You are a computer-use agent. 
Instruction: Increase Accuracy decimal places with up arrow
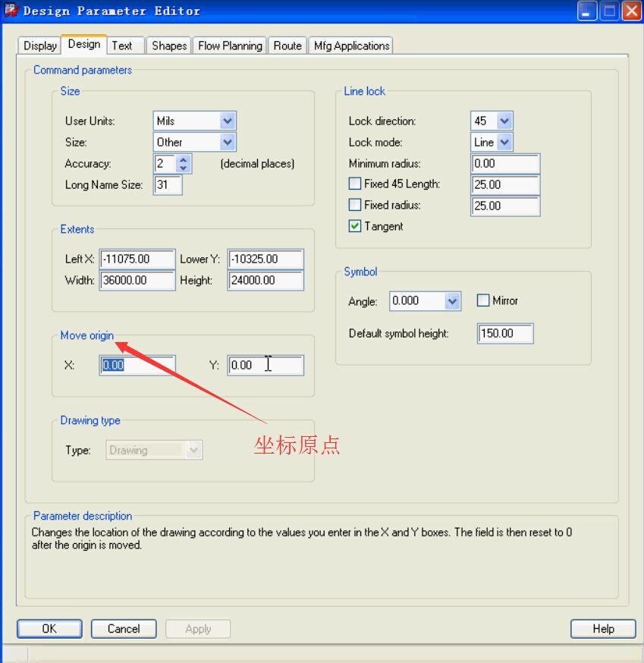(183, 160)
